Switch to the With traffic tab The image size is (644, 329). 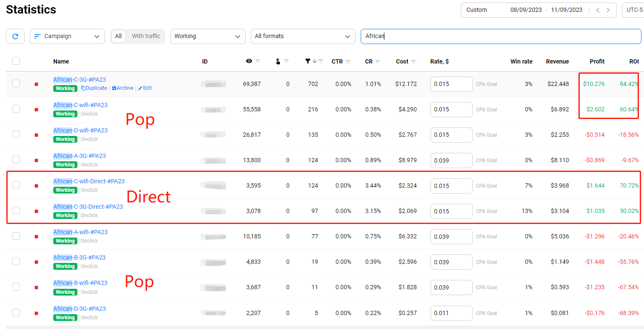146,36
